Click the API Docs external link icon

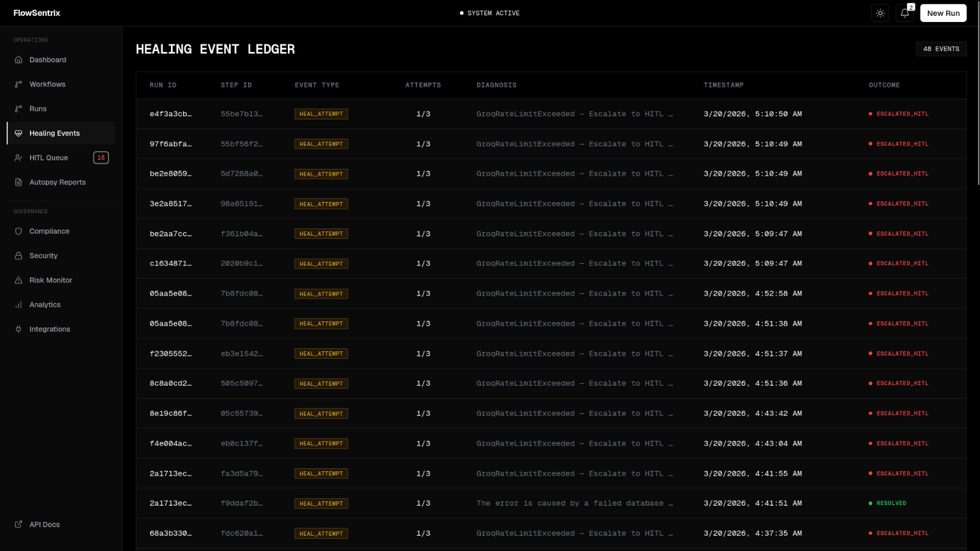tap(18, 525)
